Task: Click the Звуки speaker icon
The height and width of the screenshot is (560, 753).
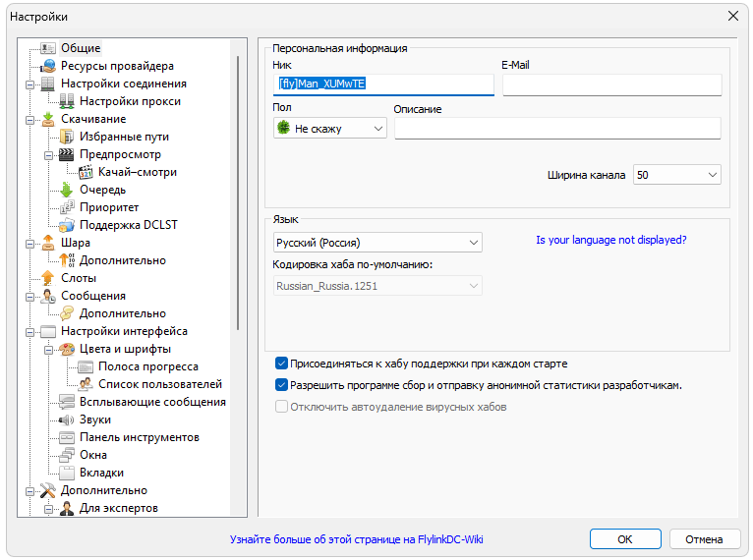Action: pos(67,420)
